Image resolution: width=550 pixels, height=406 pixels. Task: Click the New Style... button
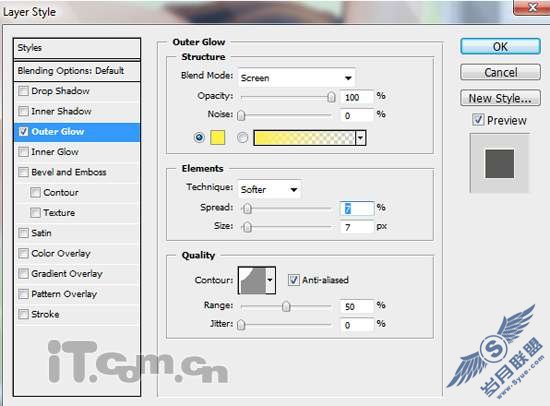[500, 98]
